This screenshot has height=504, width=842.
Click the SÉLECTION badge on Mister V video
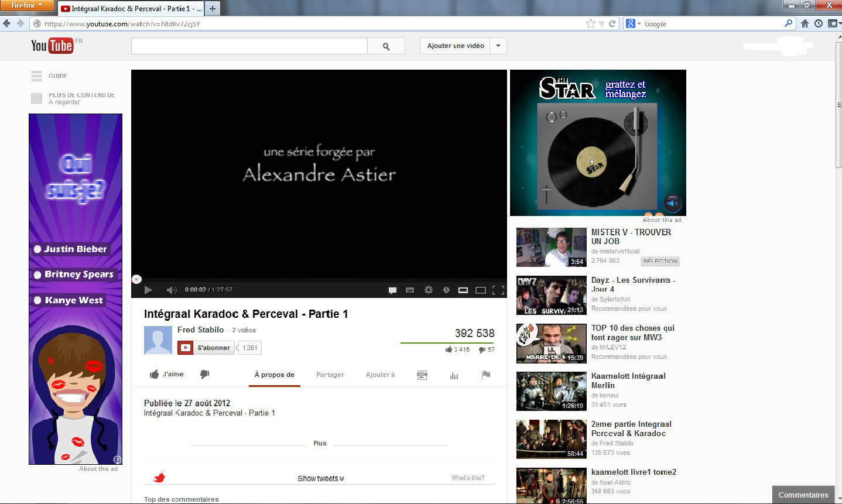point(660,261)
